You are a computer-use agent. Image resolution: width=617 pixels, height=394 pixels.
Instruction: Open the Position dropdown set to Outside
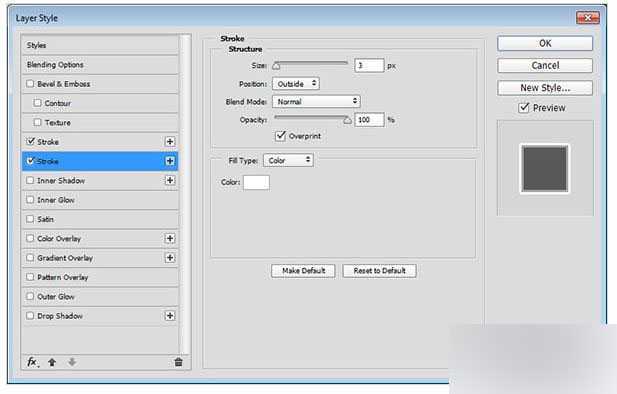(x=296, y=83)
